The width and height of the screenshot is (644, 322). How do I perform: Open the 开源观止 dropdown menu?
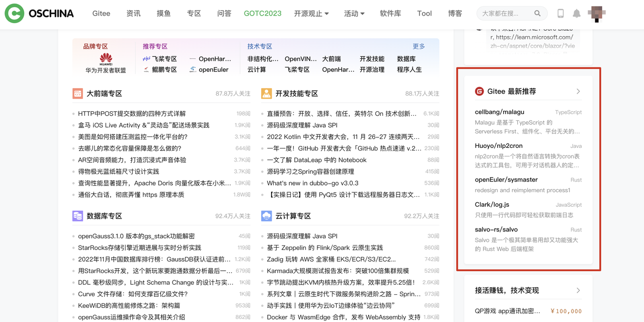[311, 14]
